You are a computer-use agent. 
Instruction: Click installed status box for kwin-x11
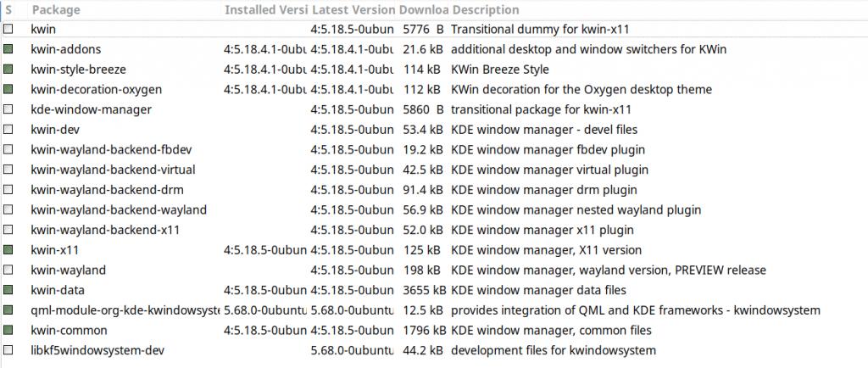tap(8, 250)
